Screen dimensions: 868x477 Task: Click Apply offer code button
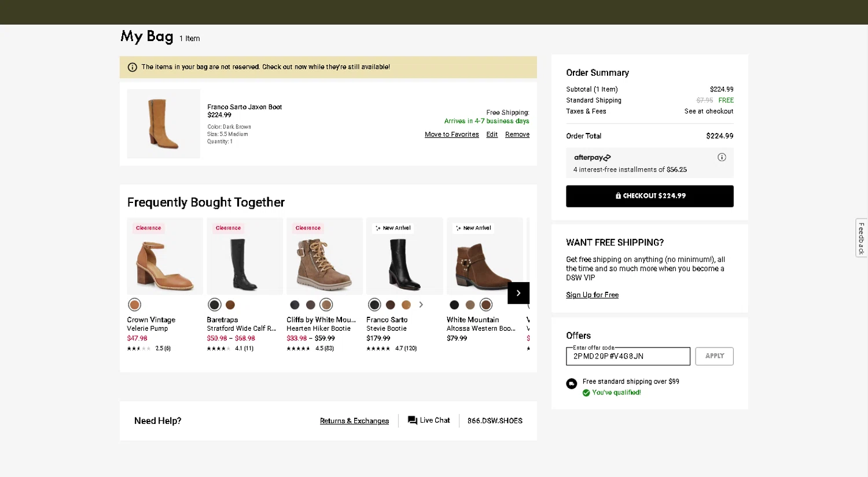click(x=715, y=356)
